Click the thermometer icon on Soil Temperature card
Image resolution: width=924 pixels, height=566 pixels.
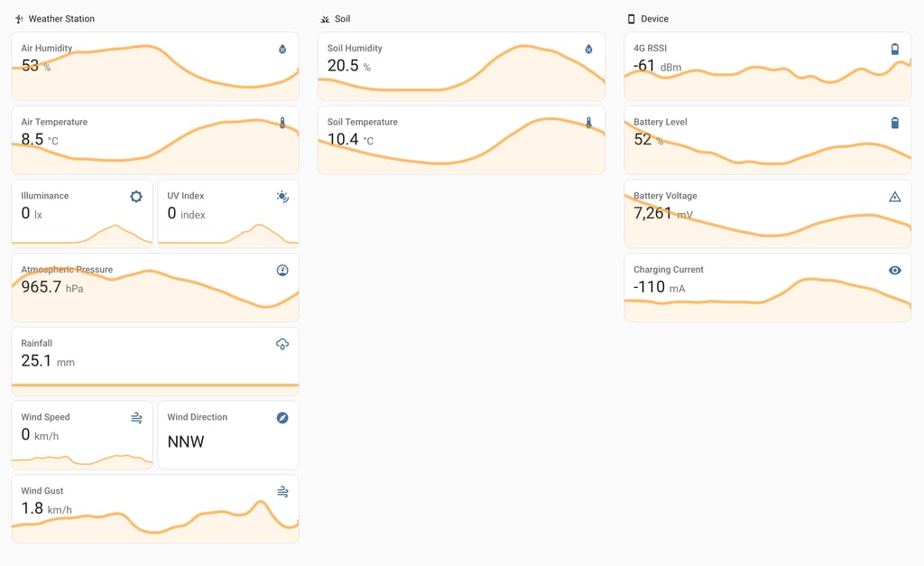pyautogui.click(x=588, y=123)
